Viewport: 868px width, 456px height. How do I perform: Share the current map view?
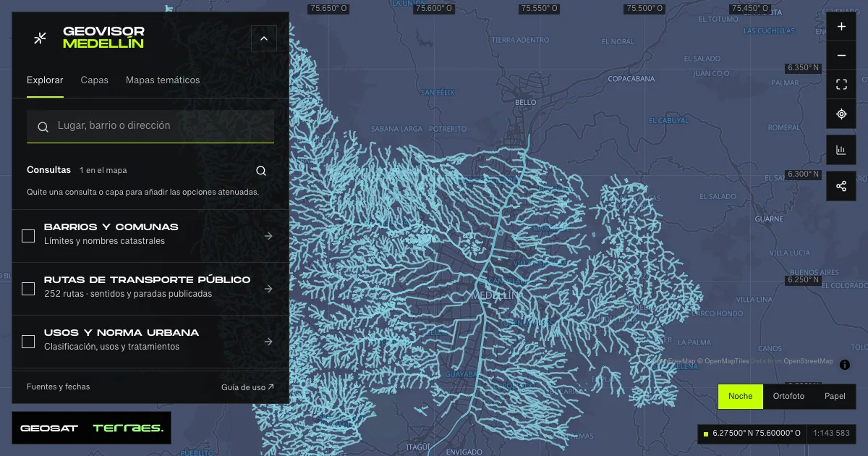pyautogui.click(x=841, y=186)
